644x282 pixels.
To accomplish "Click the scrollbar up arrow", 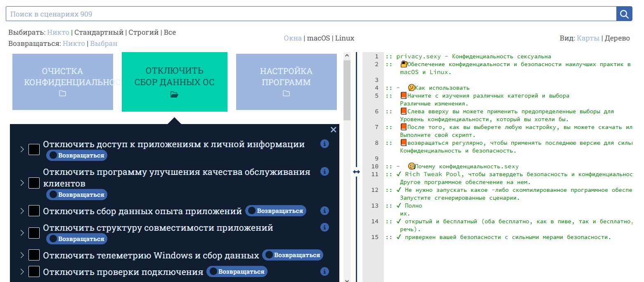I will pos(347,55).
